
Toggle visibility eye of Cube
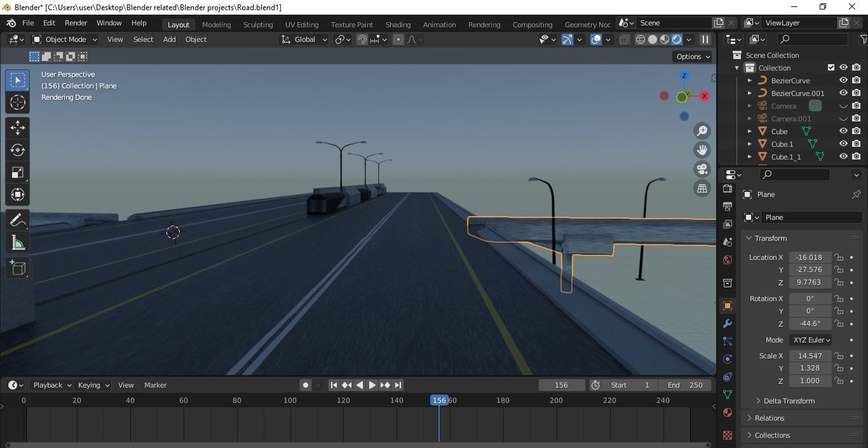(x=843, y=132)
